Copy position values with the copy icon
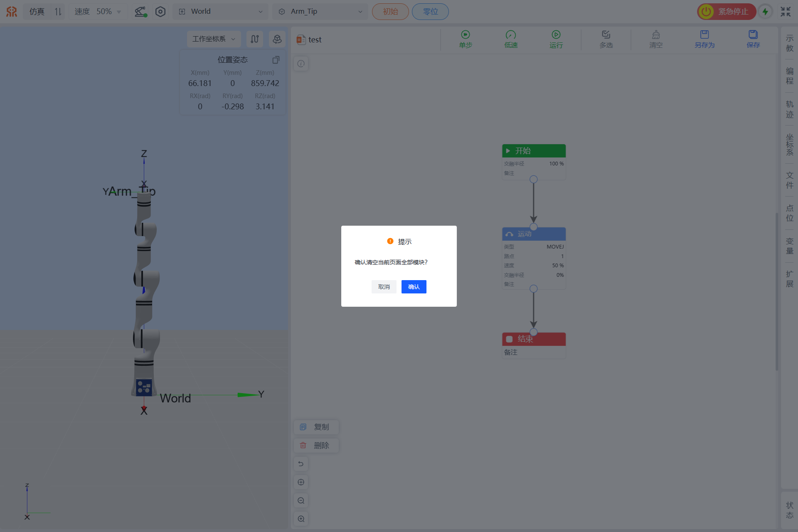798x532 pixels. coord(276,60)
